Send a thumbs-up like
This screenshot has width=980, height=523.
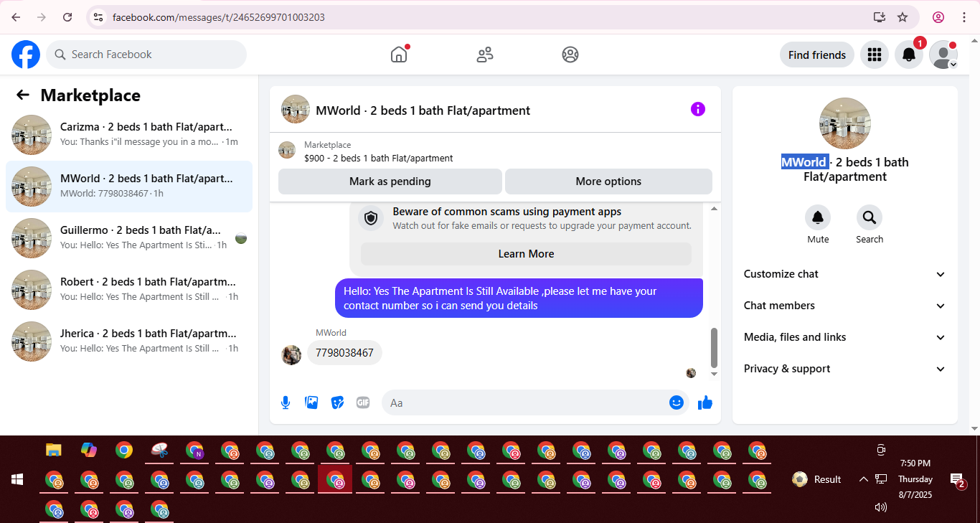pos(705,402)
